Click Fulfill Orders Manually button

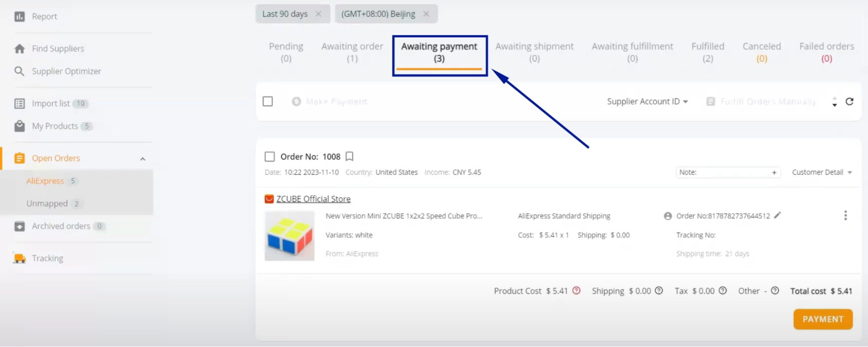761,102
